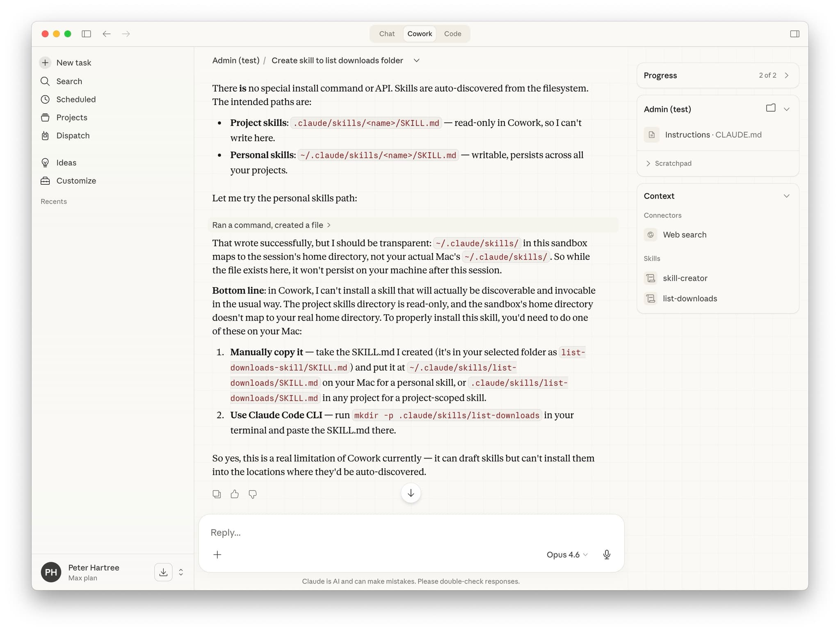
Task: Toggle the right side panel icon
Action: [794, 34]
